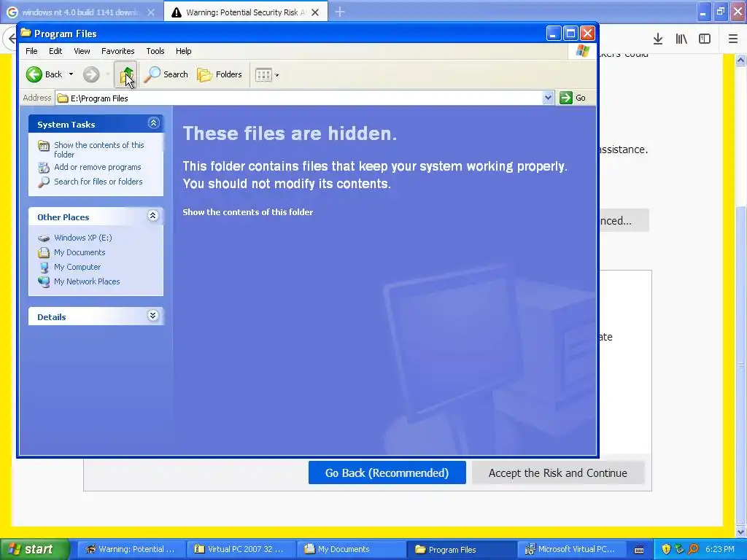Toggle the Folders pane button

pos(220,74)
